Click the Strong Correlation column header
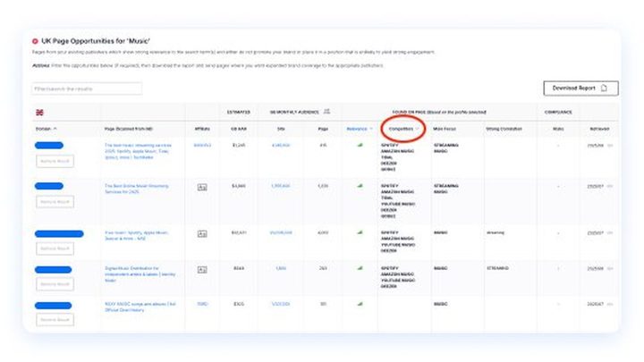Image resolution: width=644 pixels, height=362 pixels. (x=504, y=129)
